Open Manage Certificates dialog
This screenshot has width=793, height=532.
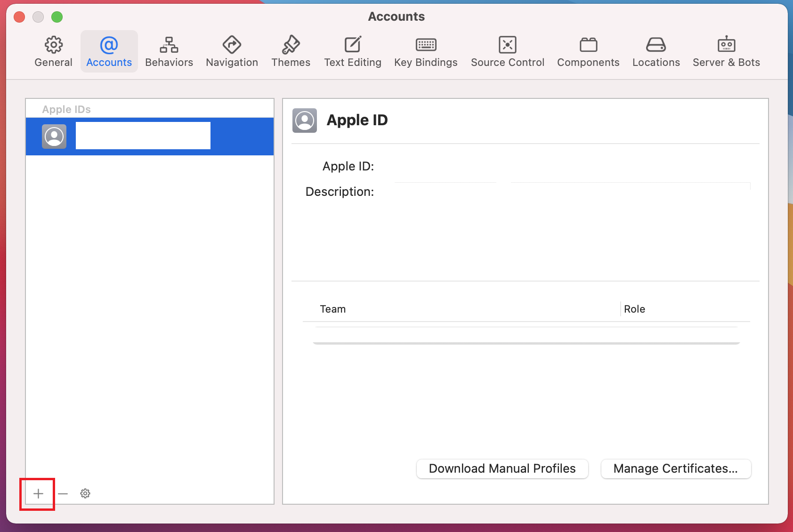pyautogui.click(x=676, y=469)
